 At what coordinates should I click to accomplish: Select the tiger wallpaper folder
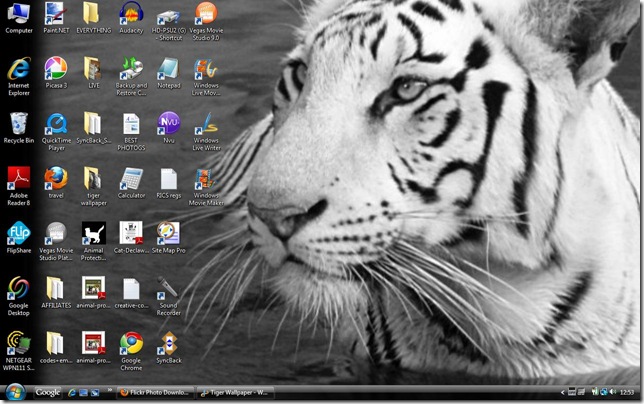93,186
